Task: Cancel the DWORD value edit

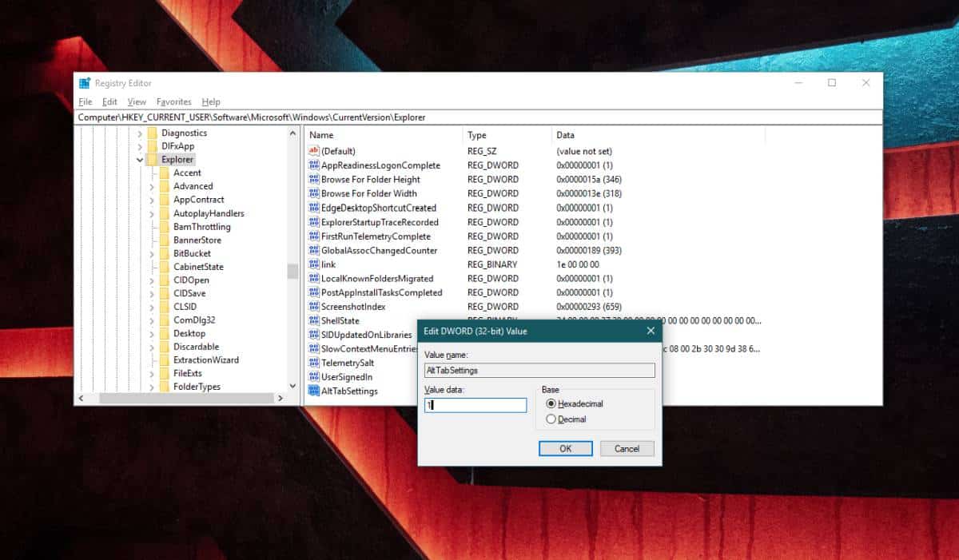Action: tap(627, 448)
